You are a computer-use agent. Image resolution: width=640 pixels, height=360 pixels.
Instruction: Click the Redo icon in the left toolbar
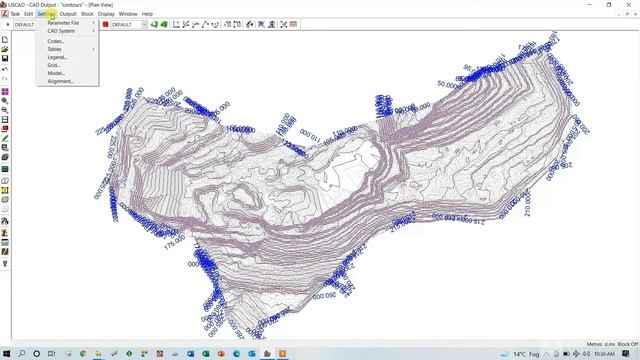click(5, 78)
